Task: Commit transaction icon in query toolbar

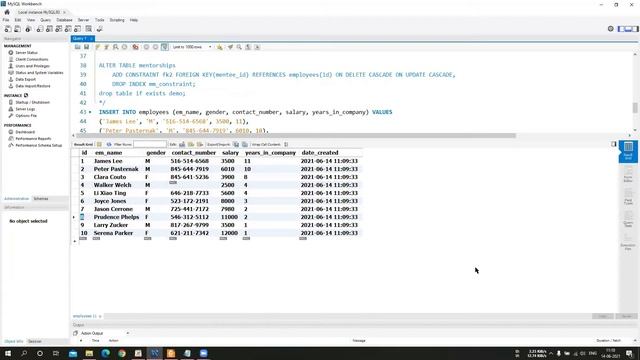Action: 146,47
